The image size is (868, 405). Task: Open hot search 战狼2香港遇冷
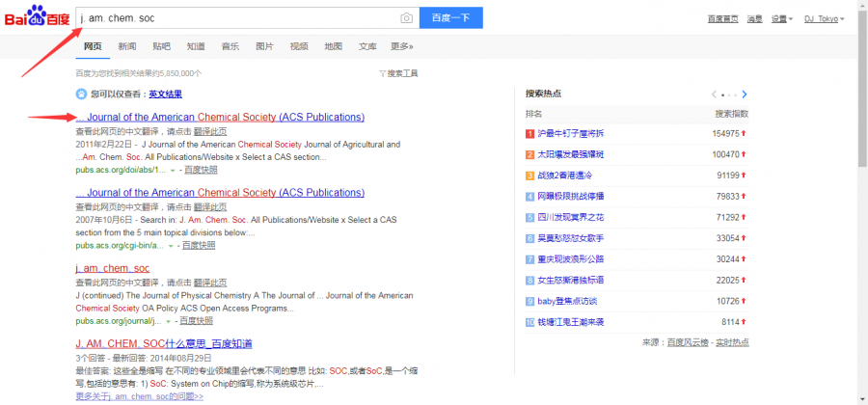point(565,175)
